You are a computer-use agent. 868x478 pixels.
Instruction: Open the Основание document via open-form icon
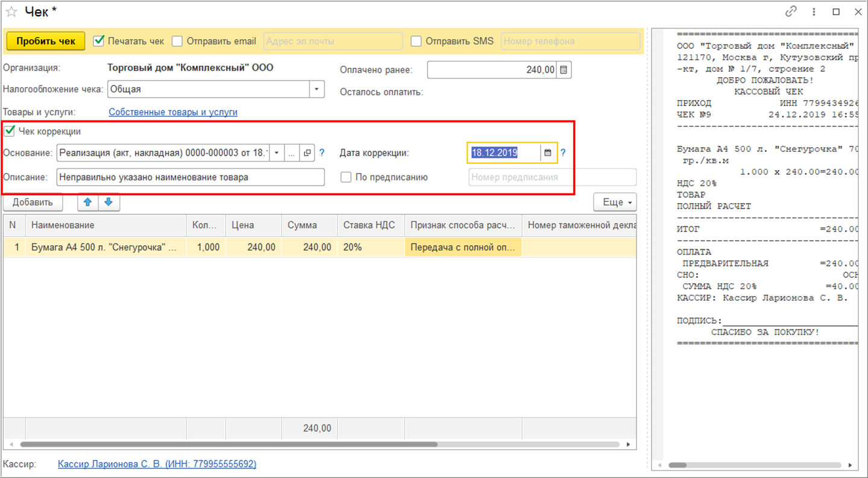coord(307,153)
